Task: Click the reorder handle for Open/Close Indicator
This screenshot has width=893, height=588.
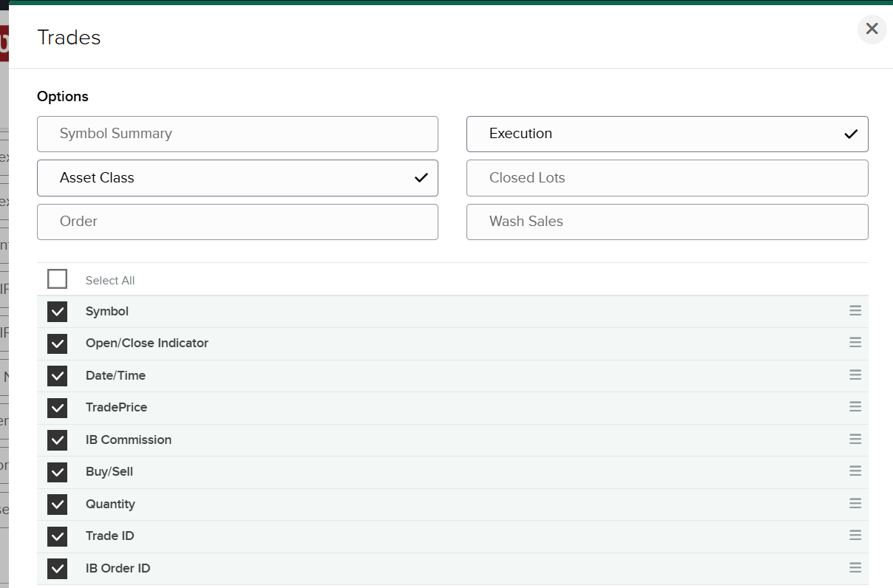Action: click(x=855, y=343)
